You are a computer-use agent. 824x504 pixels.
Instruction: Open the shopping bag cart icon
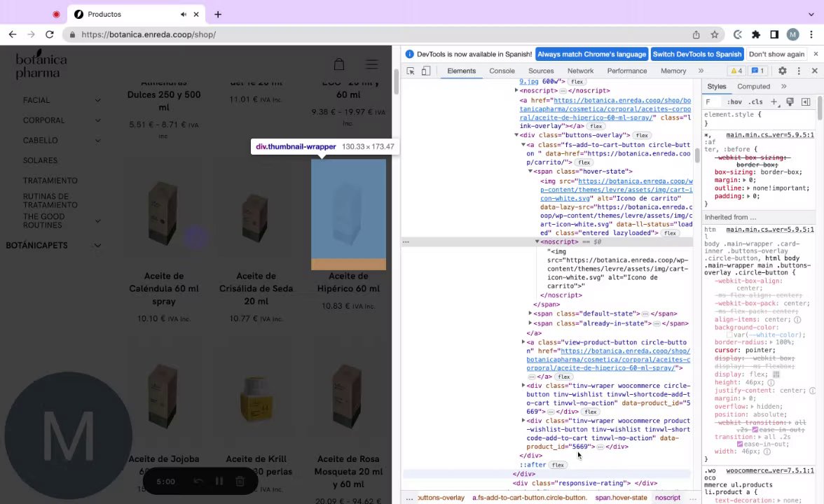click(339, 64)
